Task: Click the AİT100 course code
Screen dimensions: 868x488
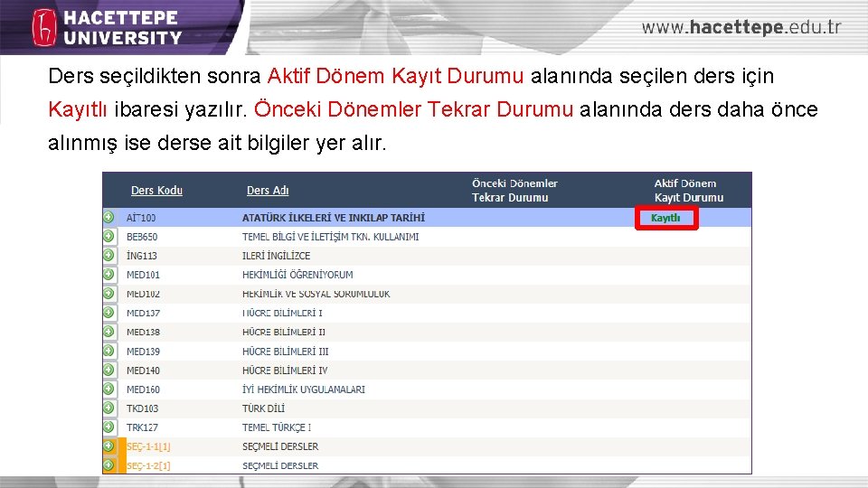Action: (141, 218)
